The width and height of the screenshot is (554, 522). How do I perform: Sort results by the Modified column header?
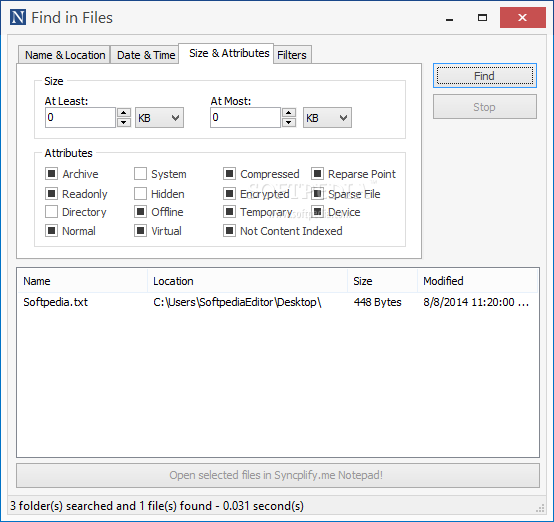477,281
